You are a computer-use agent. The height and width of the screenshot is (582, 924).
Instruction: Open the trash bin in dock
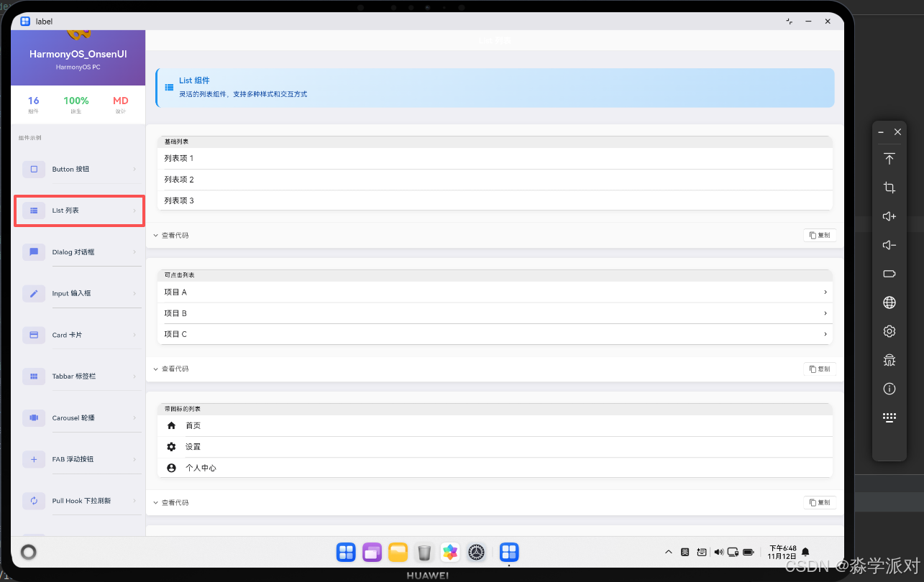[424, 552]
